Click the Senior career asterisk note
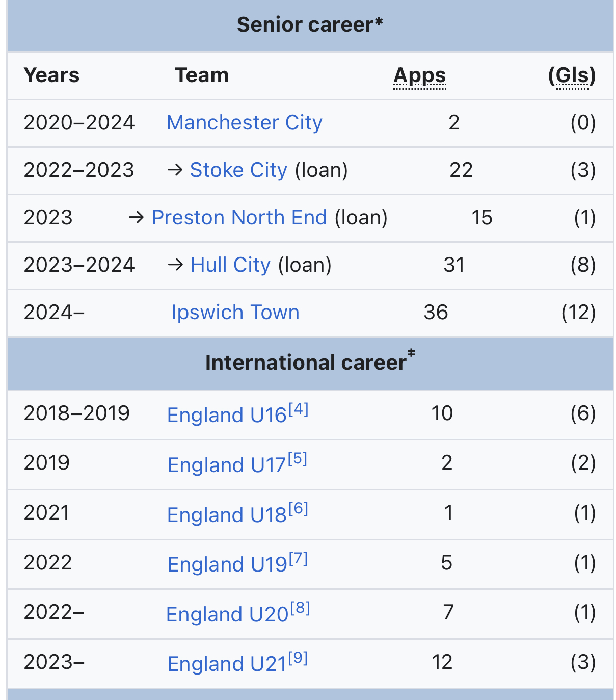The image size is (616, 700). [379, 22]
